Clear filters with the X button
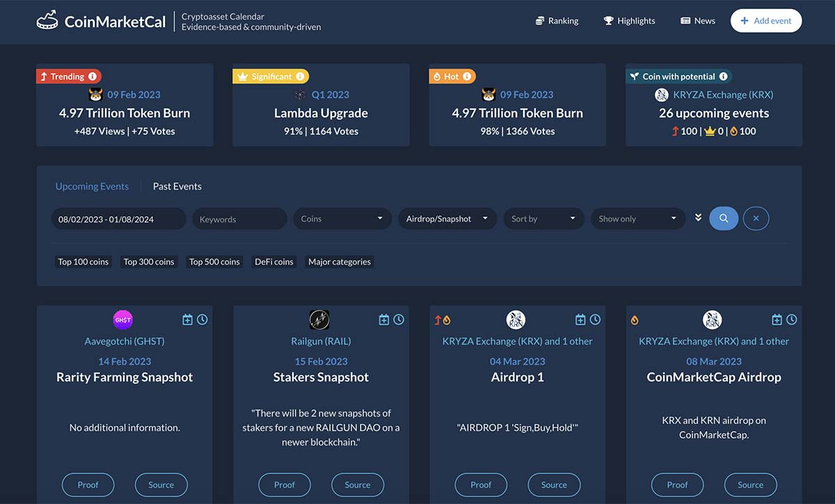The width and height of the screenshot is (835, 504). point(756,218)
